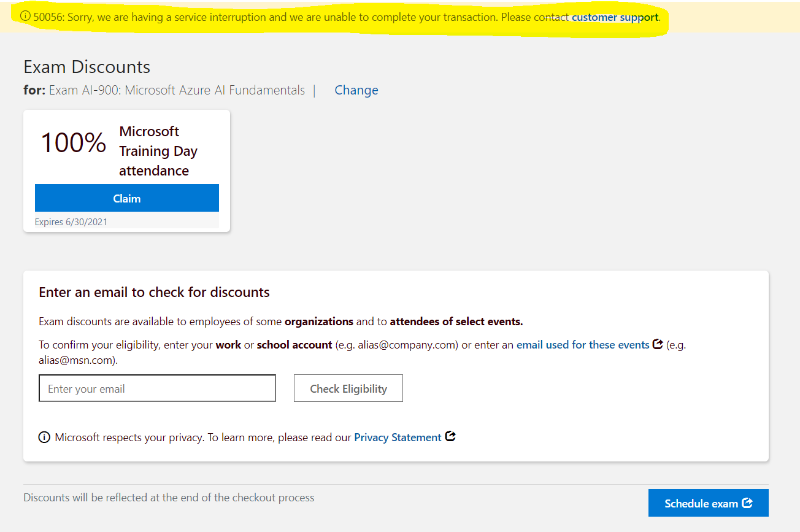800x532 pixels.
Task: Change the selected AI-900 exam
Action: pyautogui.click(x=356, y=90)
